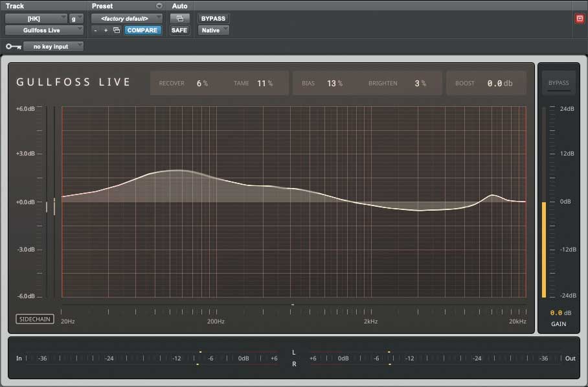Open the insert position 'g' dropdown
The width and height of the screenshot is (588, 387).
tap(76, 18)
